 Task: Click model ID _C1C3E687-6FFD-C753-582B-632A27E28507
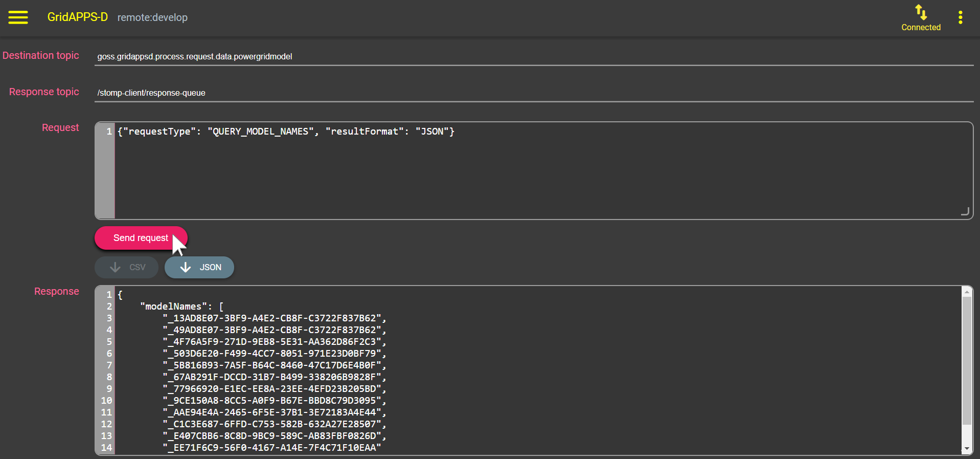pos(272,424)
